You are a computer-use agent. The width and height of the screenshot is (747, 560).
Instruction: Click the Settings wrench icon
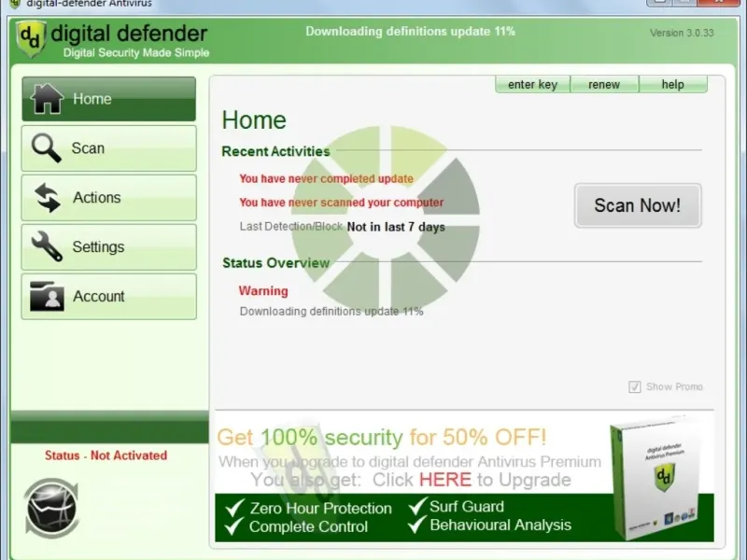tap(47, 246)
